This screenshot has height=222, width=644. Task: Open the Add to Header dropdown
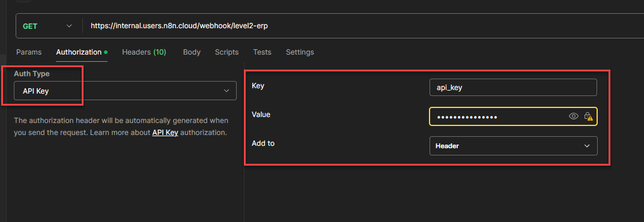[514, 146]
